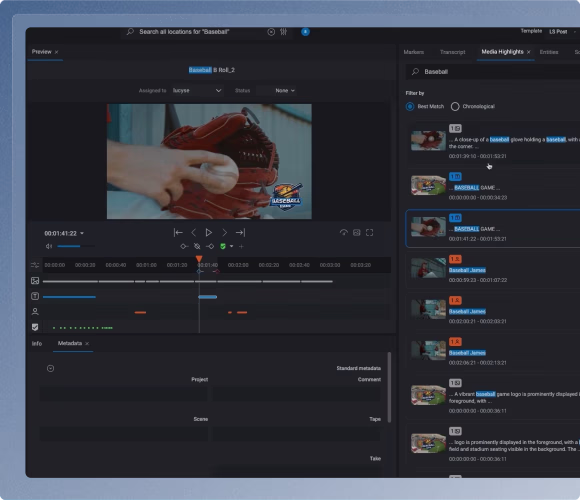Open search filter settings sliders icon
Viewport: 580px width, 500px height.
(283, 32)
